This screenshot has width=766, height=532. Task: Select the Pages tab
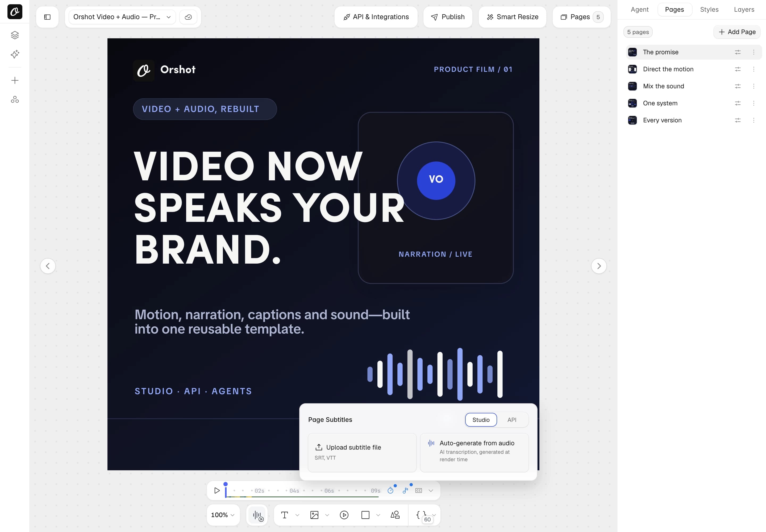tap(674, 10)
